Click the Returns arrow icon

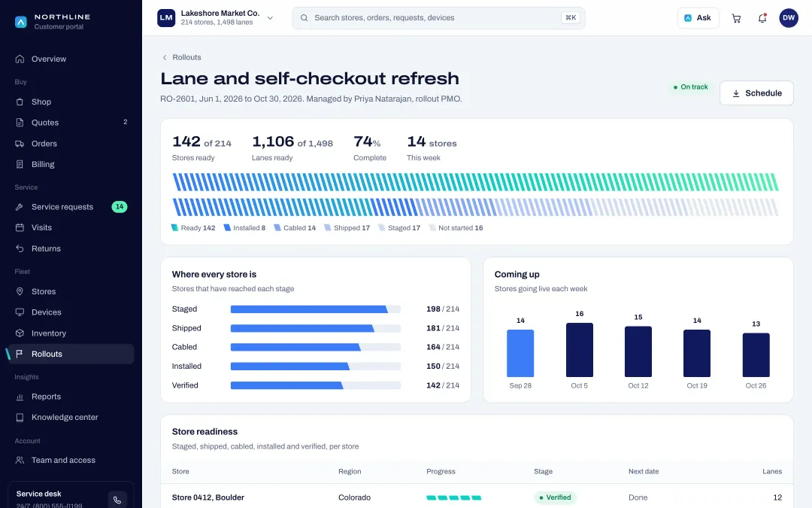[x=20, y=249]
